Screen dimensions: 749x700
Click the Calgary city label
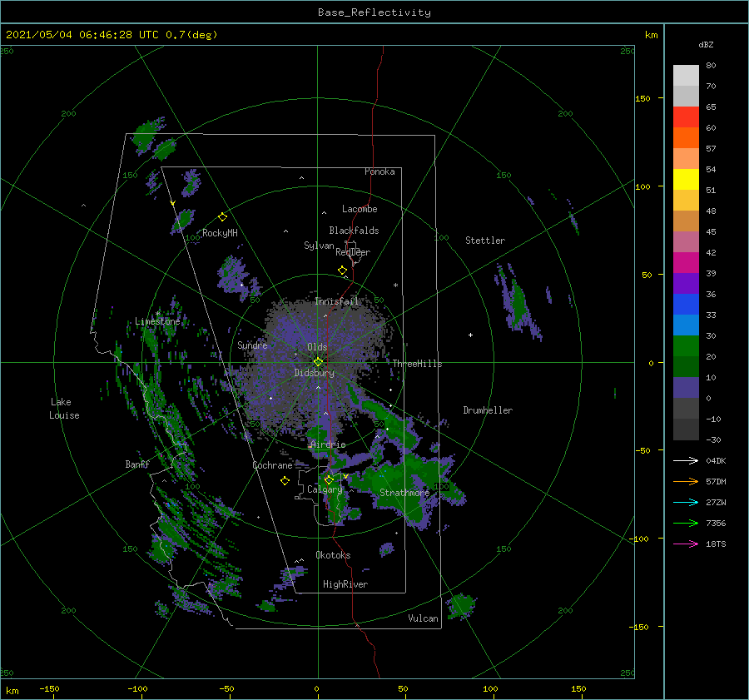pos(325,489)
